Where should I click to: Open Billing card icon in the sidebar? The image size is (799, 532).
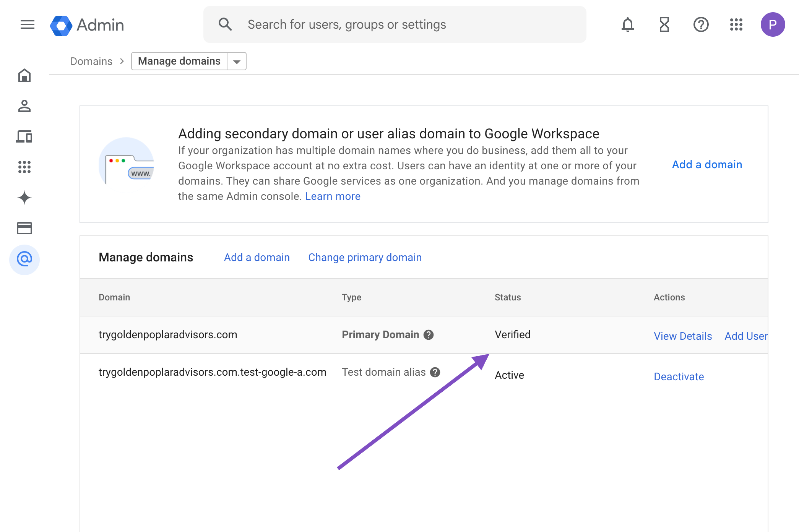pos(24,228)
